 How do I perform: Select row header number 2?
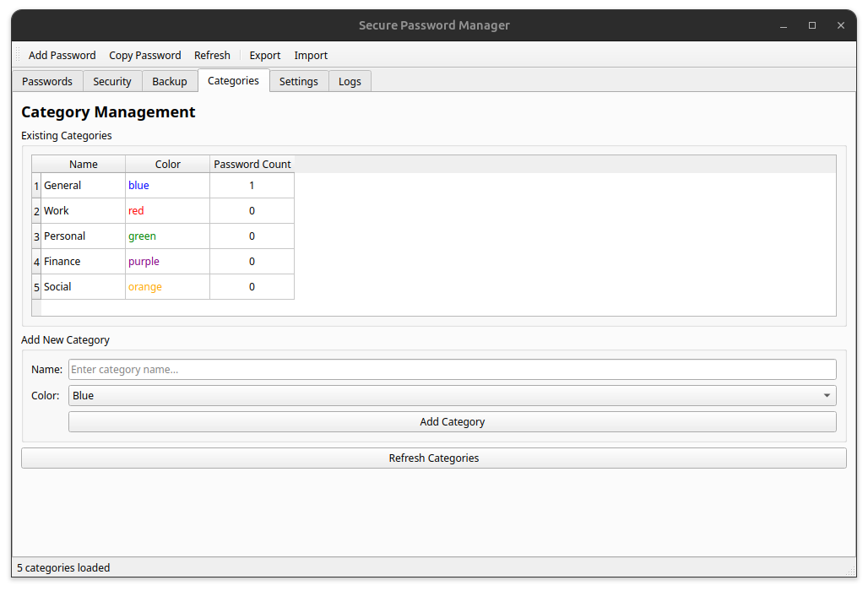(36, 211)
